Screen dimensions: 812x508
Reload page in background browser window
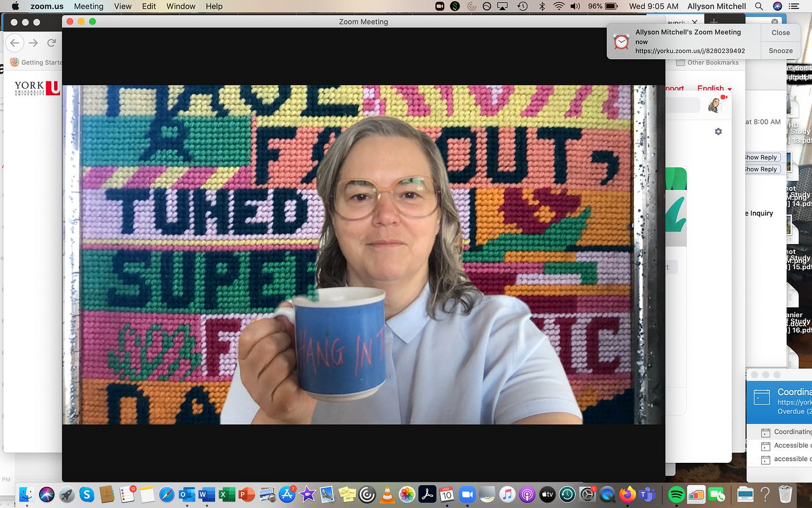[52, 43]
